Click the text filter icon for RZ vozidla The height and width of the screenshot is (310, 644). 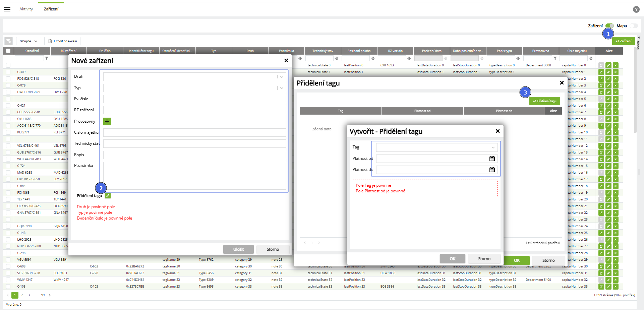click(409, 58)
